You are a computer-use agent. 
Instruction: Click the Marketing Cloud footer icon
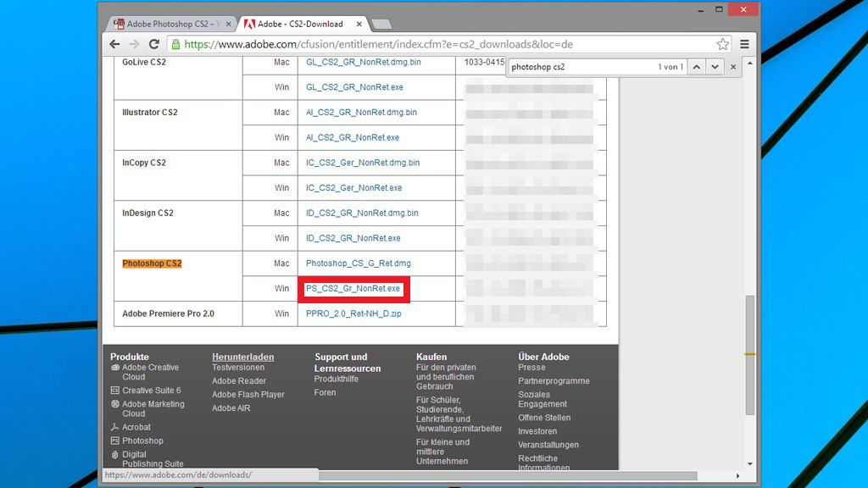115,404
